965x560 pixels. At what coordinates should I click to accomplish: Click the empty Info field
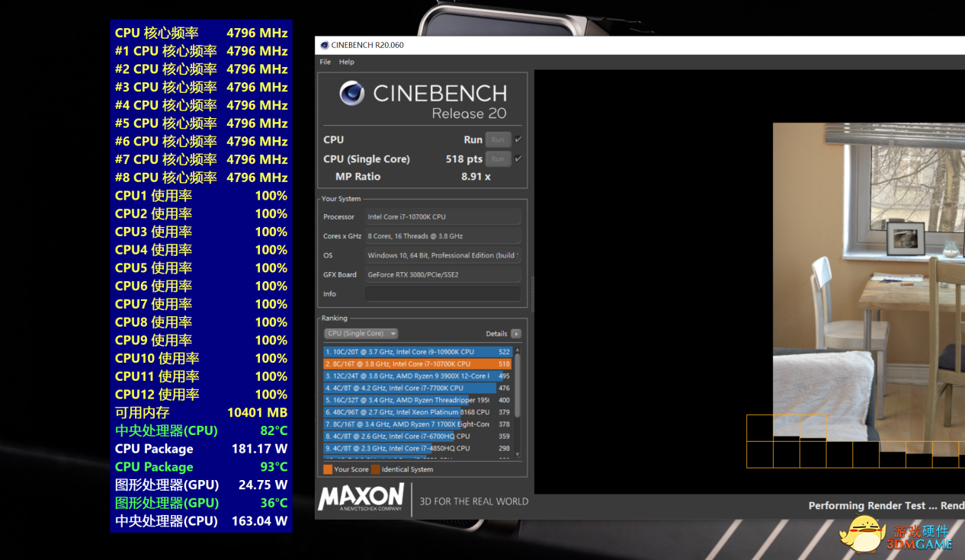click(x=443, y=294)
